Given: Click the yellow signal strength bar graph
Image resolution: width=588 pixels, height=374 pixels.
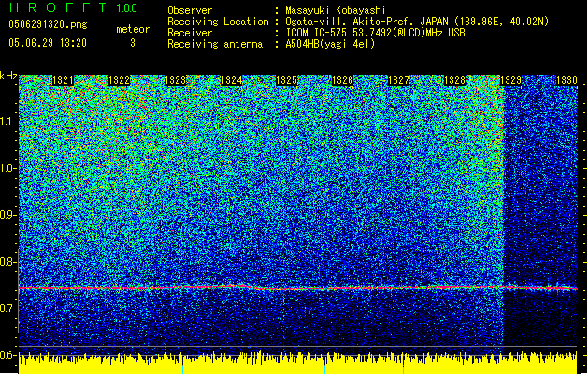Looking at the screenshot, I should [x=298, y=363].
